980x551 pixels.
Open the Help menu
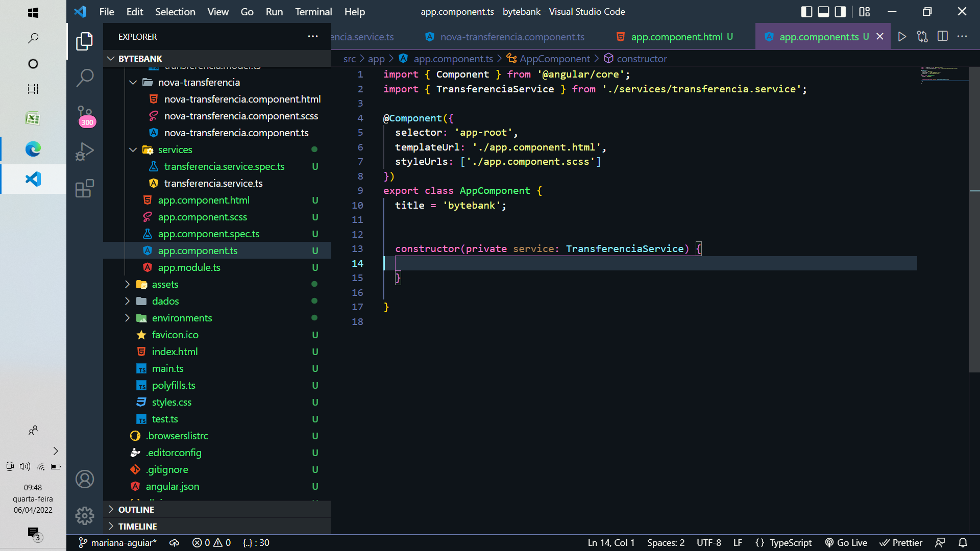pos(355,12)
